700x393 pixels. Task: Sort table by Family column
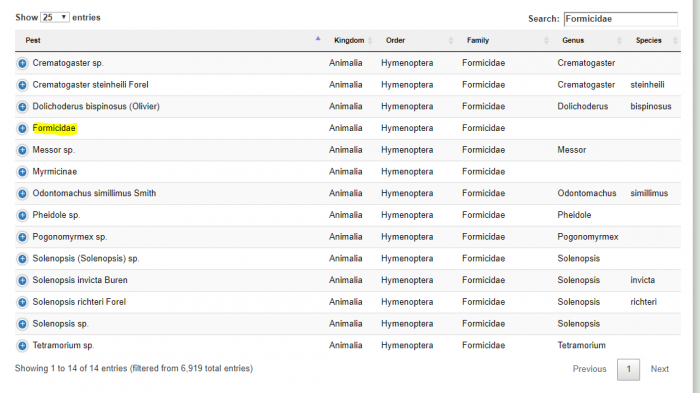[x=506, y=40]
